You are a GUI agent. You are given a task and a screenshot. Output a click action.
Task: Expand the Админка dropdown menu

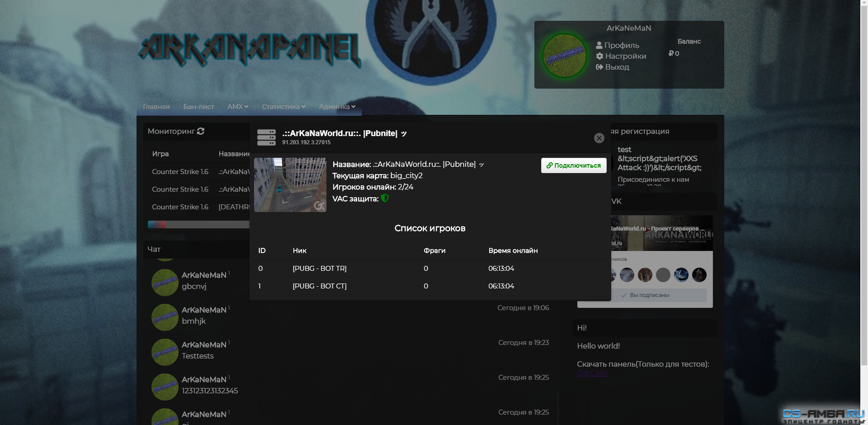pos(337,107)
